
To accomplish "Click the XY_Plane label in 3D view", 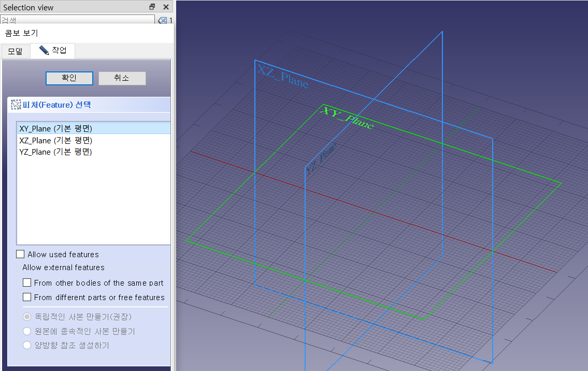I will [348, 117].
